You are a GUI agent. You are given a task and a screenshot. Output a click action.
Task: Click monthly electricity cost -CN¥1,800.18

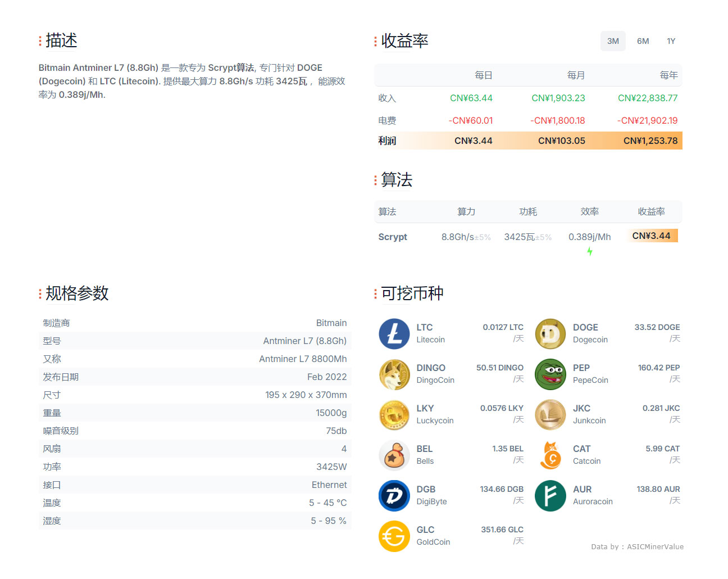[x=558, y=121]
